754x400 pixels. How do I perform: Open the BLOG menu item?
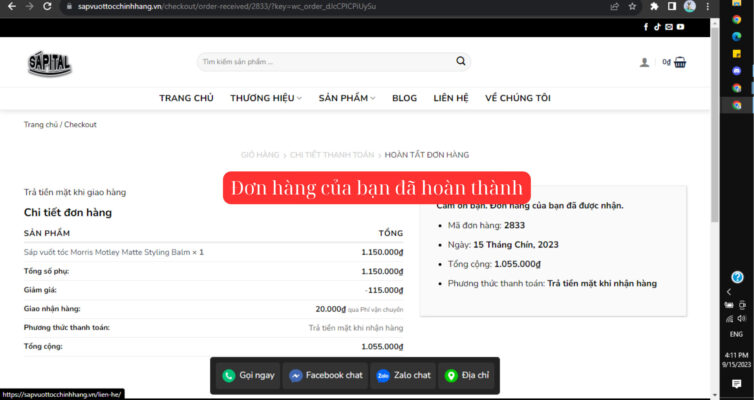click(x=404, y=98)
